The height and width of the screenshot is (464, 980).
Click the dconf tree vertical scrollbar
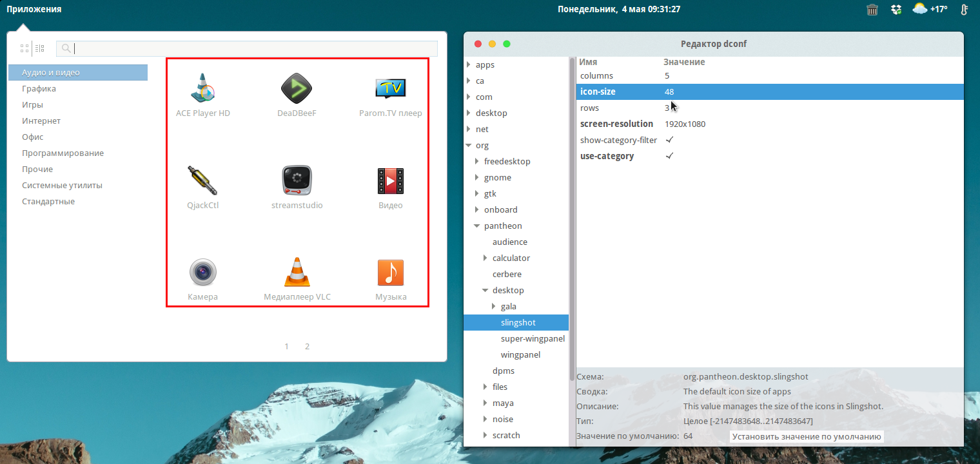click(572, 219)
